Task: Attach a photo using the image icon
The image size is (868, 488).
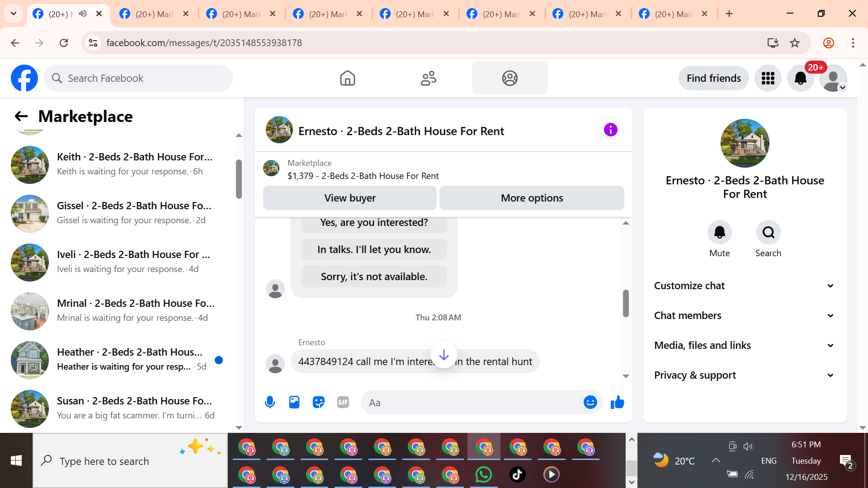Action: (x=294, y=402)
